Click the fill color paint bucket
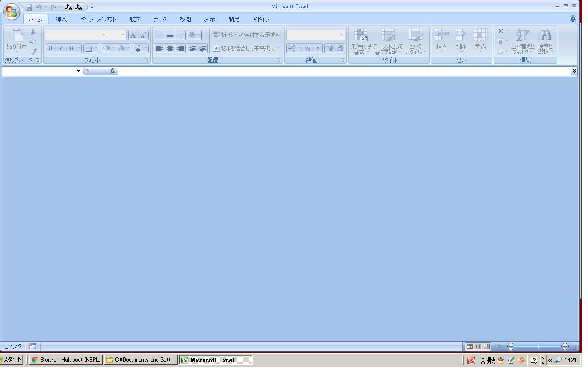Image resolution: width=588 pixels, height=368 pixels. (106, 48)
